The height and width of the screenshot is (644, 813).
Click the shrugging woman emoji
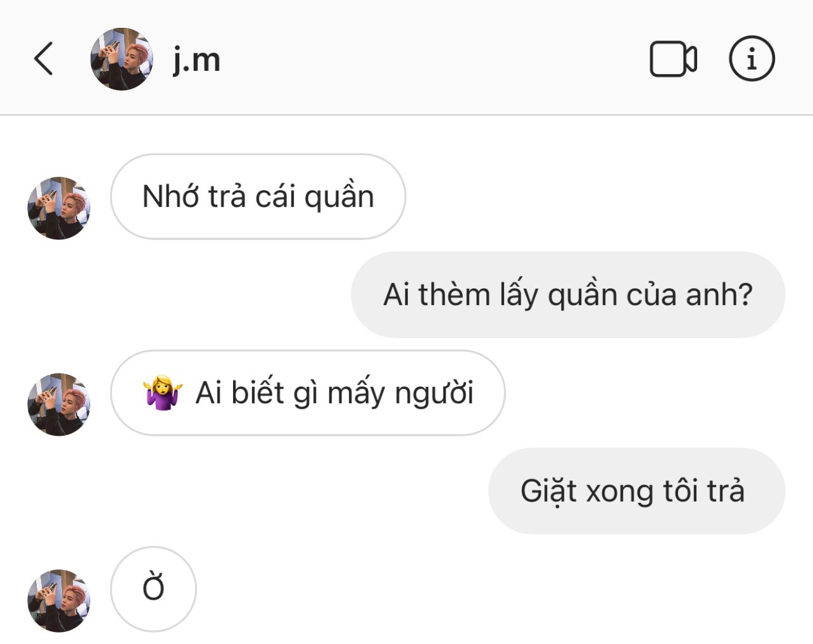coord(163,393)
